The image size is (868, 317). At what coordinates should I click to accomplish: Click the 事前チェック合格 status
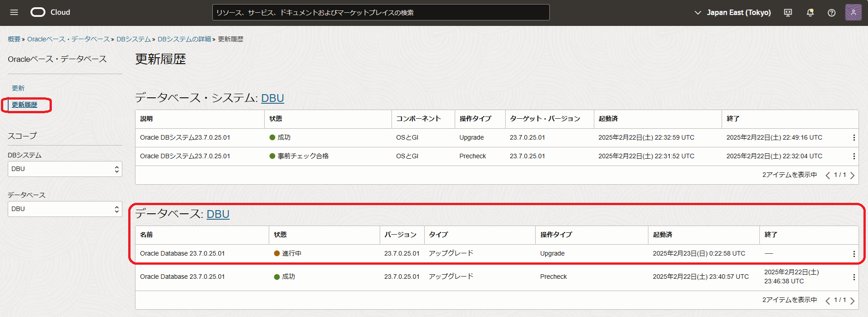299,156
